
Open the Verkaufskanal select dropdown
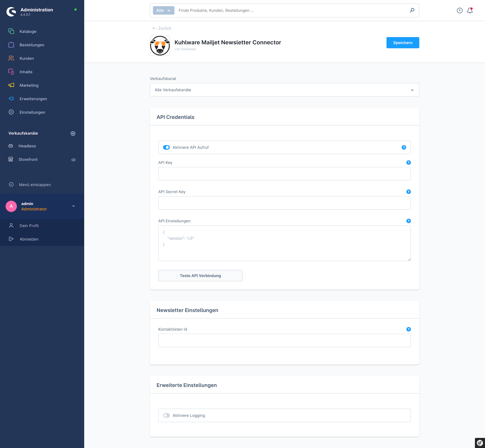[x=284, y=90]
